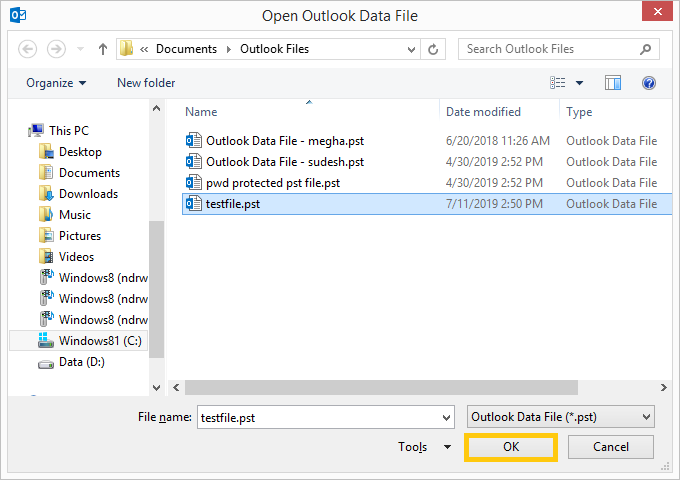Select Documents in the address path
The width and height of the screenshot is (680, 480).
(x=186, y=49)
